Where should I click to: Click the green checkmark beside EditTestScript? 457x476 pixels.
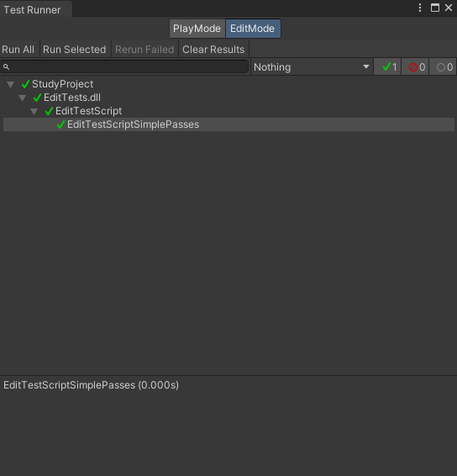(49, 111)
